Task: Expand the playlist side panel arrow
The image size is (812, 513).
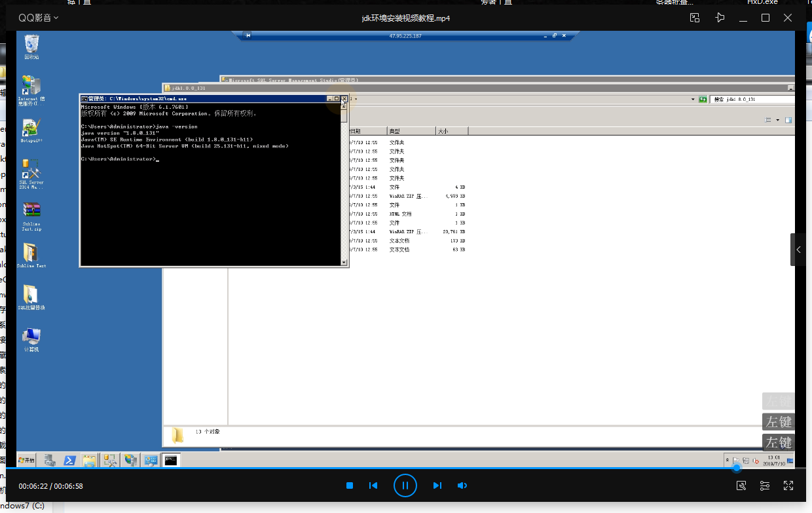Action: pyautogui.click(x=798, y=250)
